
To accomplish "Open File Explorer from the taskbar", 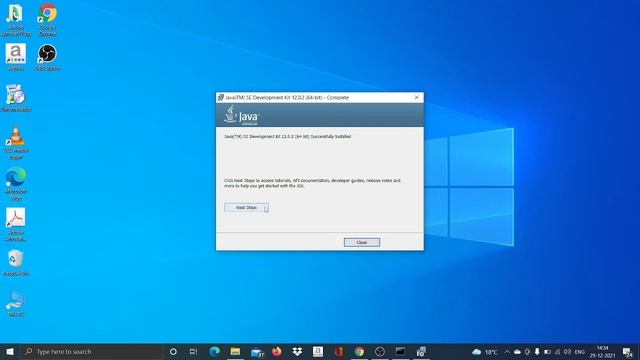I will tap(235, 351).
